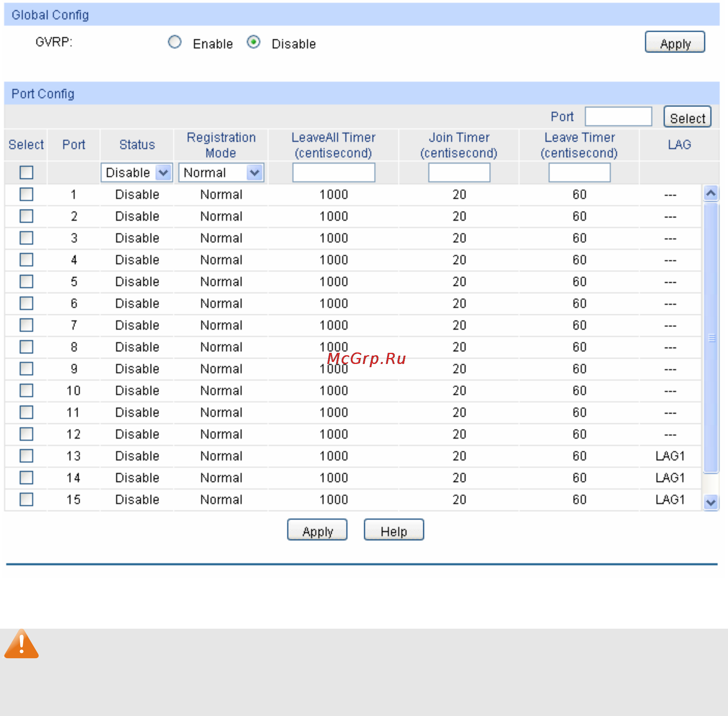Check the checkbox for port 7

pos(26,325)
